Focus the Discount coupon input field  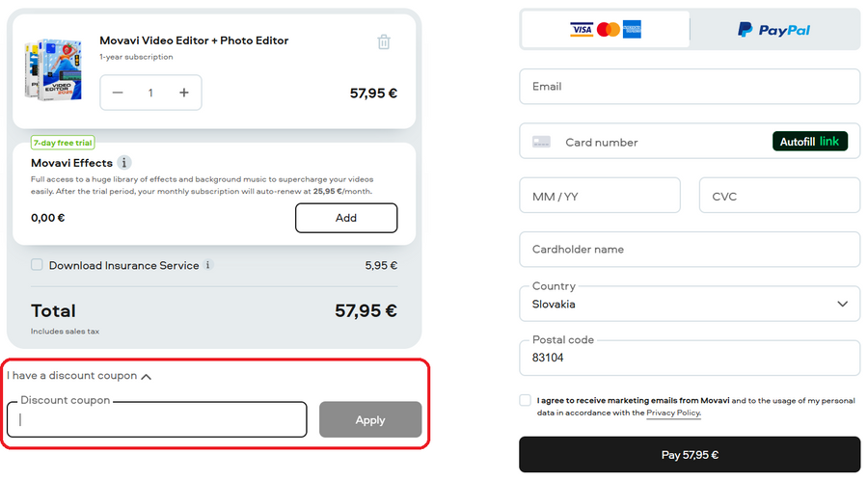coord(157,420)
